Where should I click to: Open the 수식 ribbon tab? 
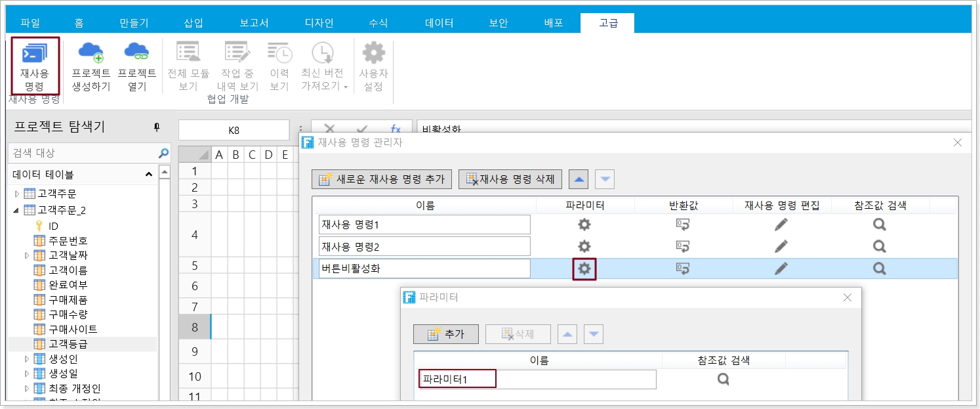click(x=378, y=23)
